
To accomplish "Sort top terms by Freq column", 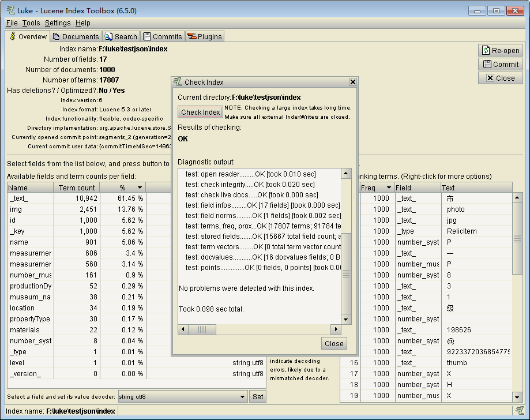I will pos(377,187).
